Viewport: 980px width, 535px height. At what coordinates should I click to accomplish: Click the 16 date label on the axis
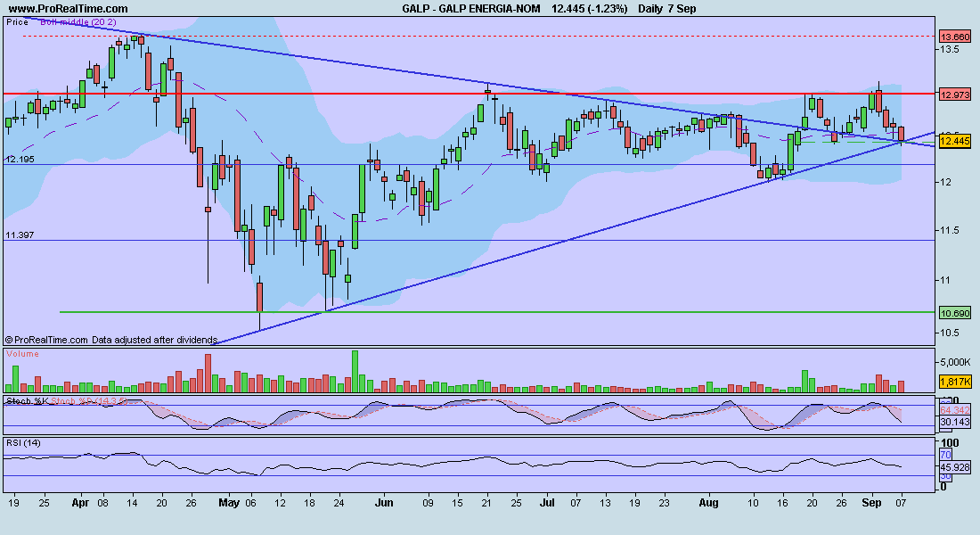pyautogui.click(x=782, y=503)
